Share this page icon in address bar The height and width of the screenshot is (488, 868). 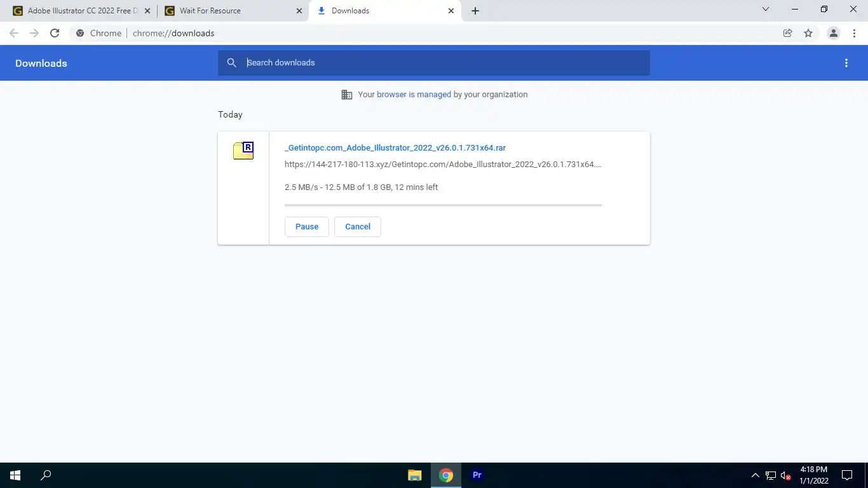coord(788,33)
